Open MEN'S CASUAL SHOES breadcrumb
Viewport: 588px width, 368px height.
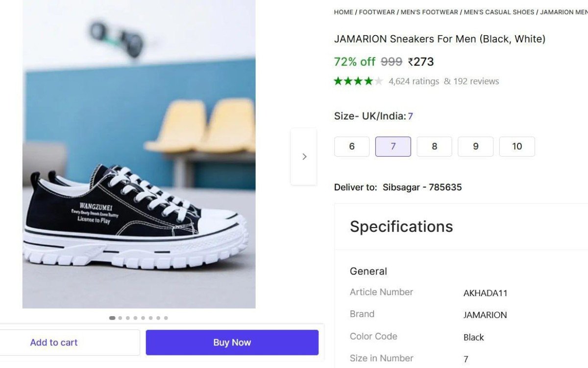(499, 12)
